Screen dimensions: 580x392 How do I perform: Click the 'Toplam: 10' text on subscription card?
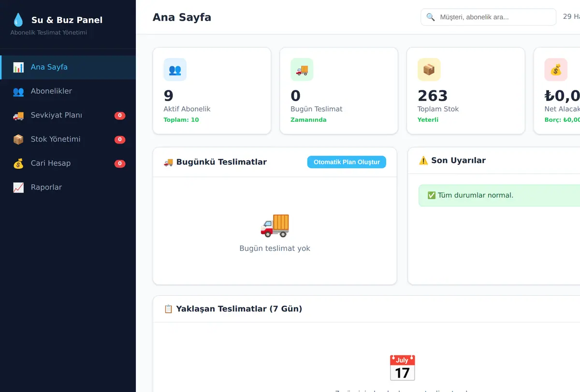coord(181,120)
